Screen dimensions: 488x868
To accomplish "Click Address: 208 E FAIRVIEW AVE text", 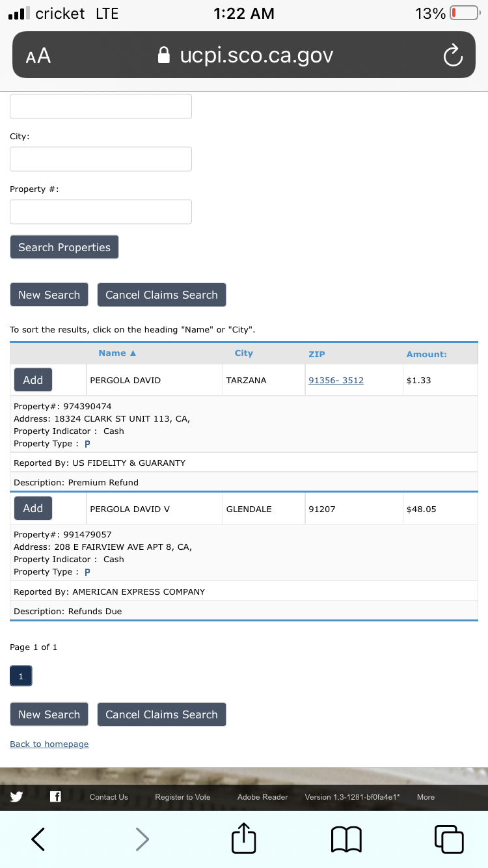I will pos(103,547).
